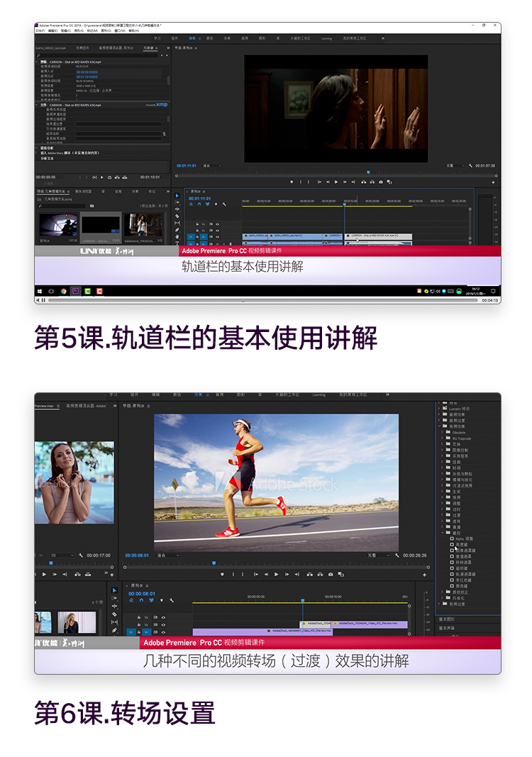Image resolution: width=532 pixels, height=757 pixels.
Task: Select the Pen tool in lesson 5 toolbar
Action: [x=177, y=230]
